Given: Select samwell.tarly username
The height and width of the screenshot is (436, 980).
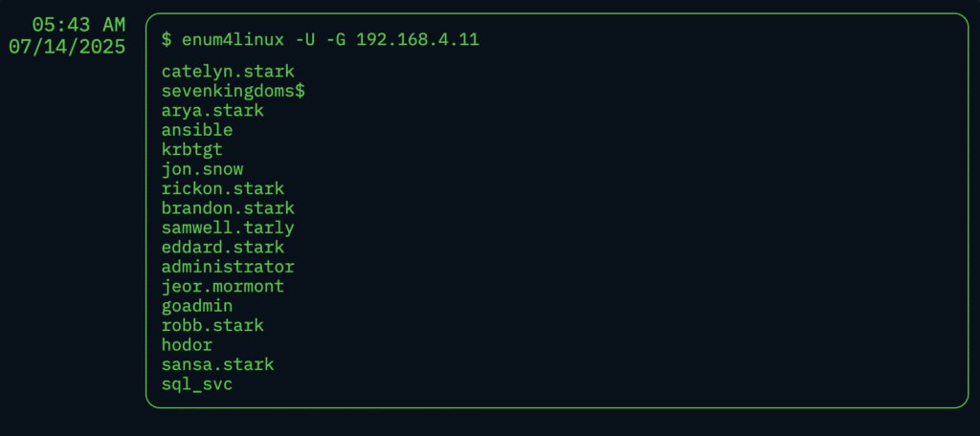Looking at the screenshot, I should tap(228, 228).
